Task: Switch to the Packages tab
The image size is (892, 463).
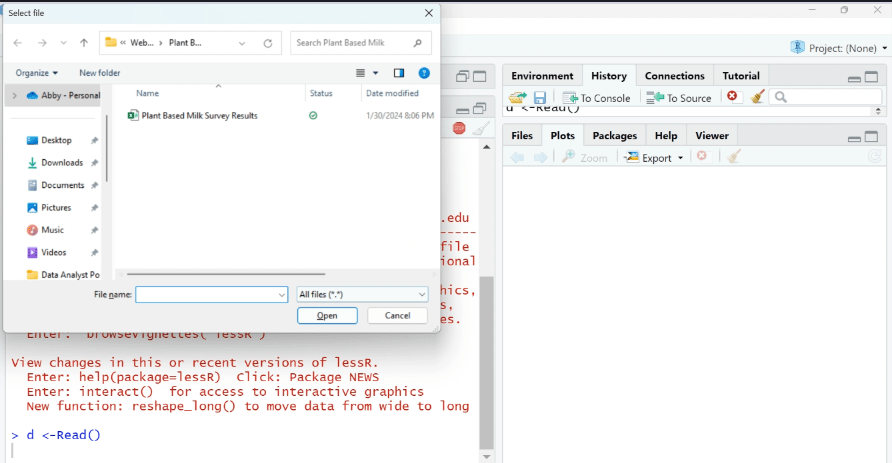Action: click(x=614, y=136)
